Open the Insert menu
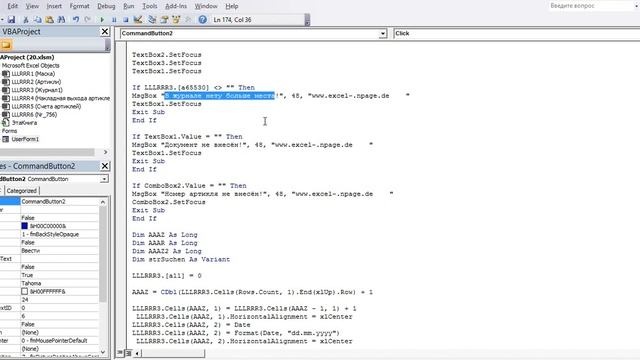Viewport: 640px width, 360px height. coord(54,6)
